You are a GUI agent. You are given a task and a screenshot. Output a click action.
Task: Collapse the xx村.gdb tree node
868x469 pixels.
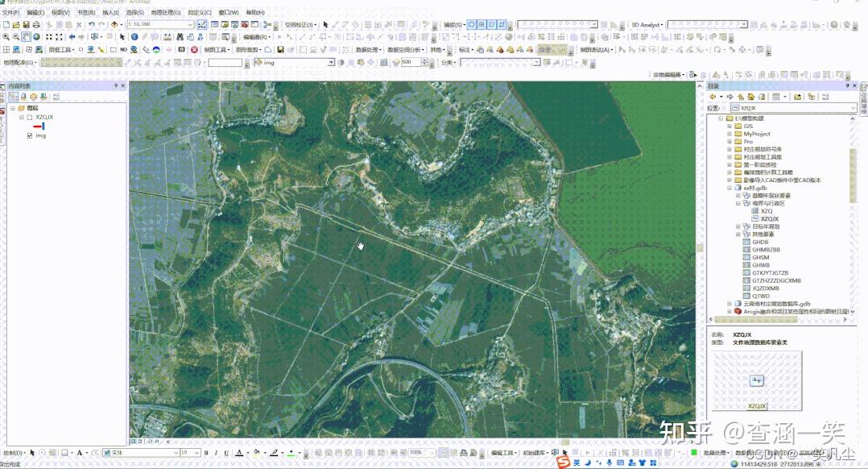[x=729, y=188]
